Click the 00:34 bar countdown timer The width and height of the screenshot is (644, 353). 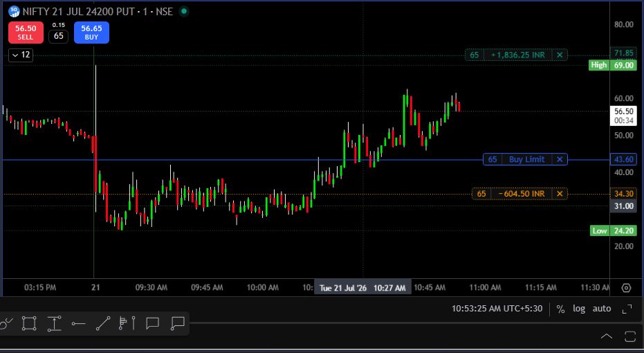pos(623,121)
